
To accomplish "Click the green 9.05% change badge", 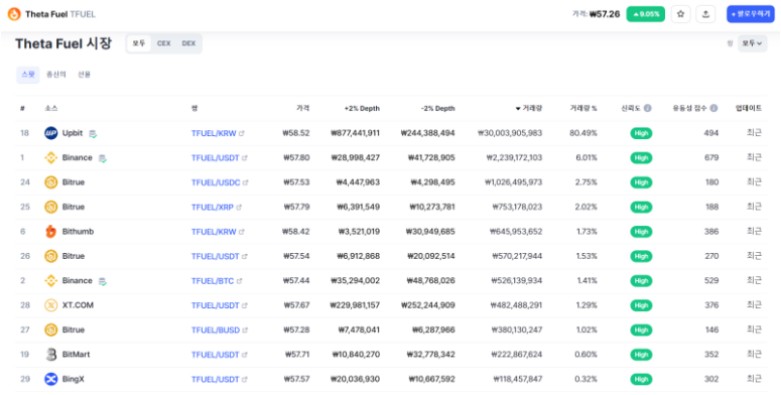I will tap(646, 14).
